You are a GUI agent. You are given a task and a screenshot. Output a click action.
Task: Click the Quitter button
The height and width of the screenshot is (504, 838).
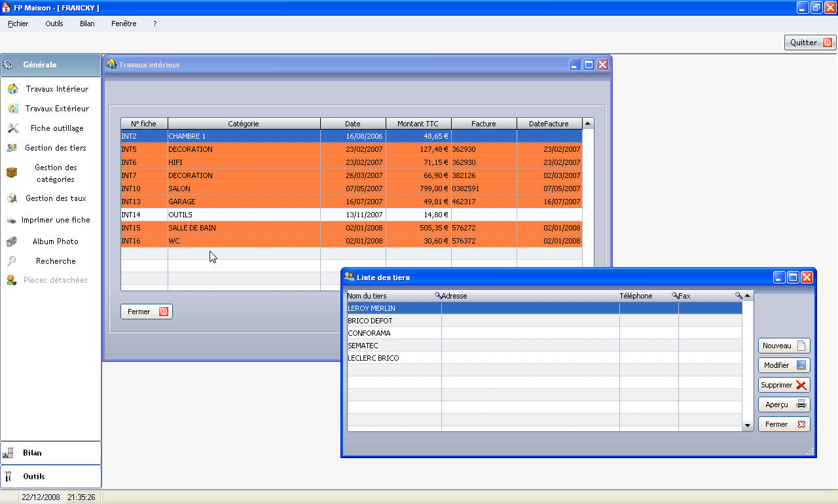[x=810, y=43]
